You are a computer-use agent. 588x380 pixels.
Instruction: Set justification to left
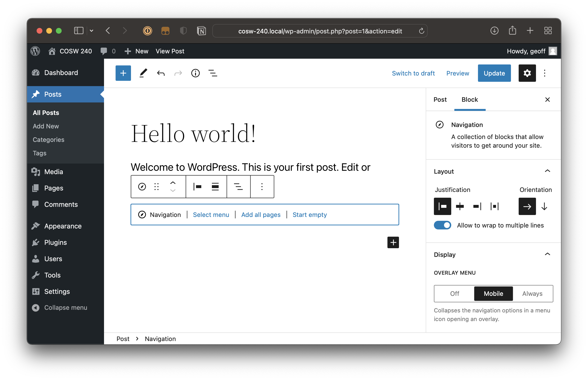442,206
